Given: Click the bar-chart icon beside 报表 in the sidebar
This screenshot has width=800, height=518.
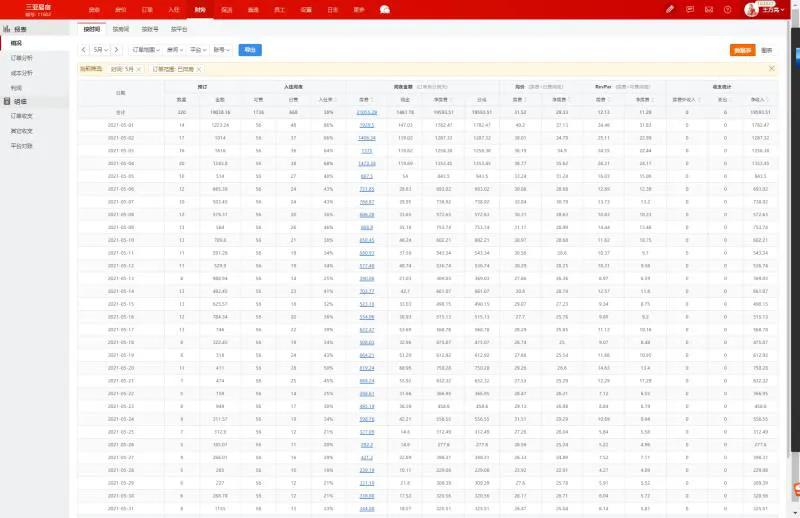Looking at the screenshot, I should pos(7,29).
